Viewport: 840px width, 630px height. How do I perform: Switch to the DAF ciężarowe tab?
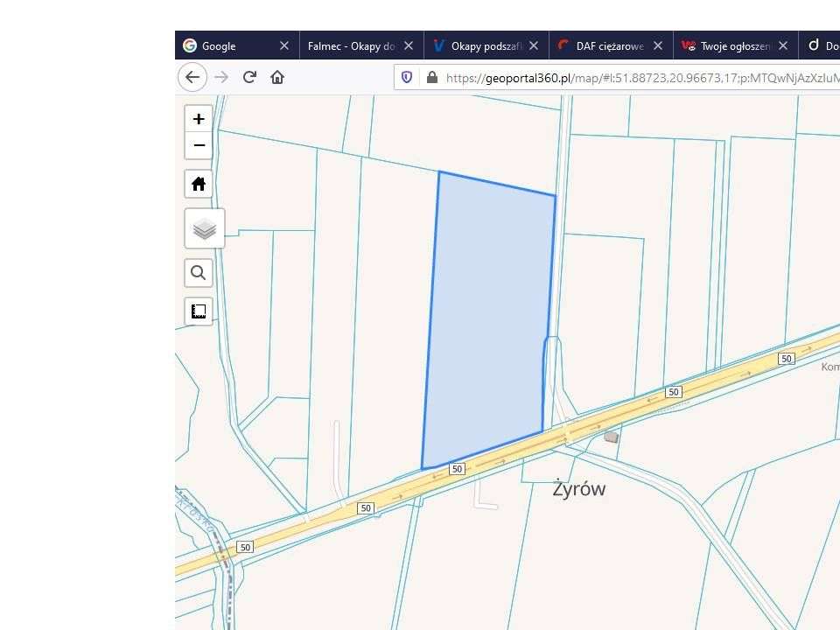point(611,45)
